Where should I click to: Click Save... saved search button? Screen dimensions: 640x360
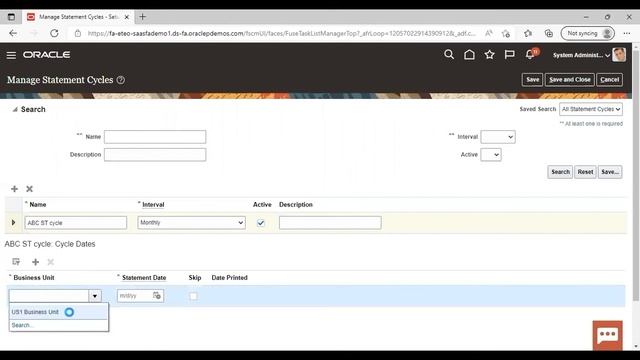(x=610, y=172)
